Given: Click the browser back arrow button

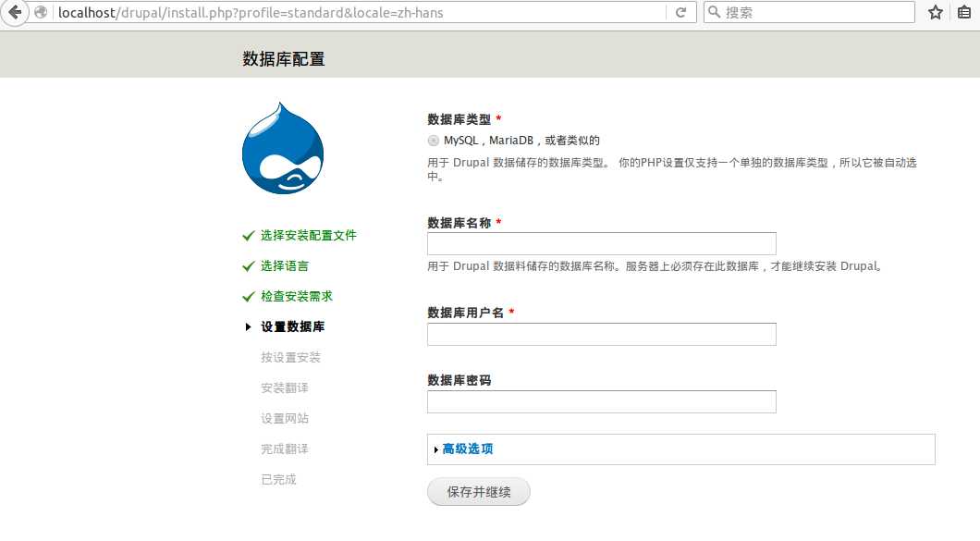Looking at the screenshot, I should point(15,13).
